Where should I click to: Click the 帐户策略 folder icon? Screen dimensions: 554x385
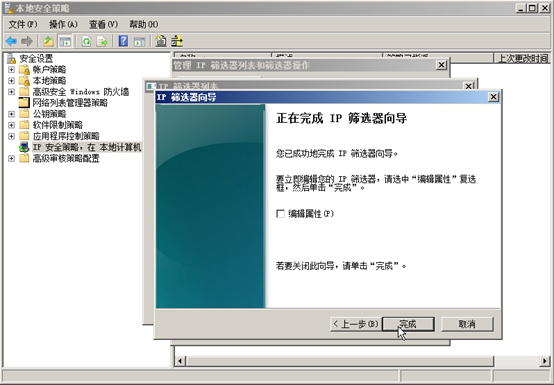click(24, 70)
